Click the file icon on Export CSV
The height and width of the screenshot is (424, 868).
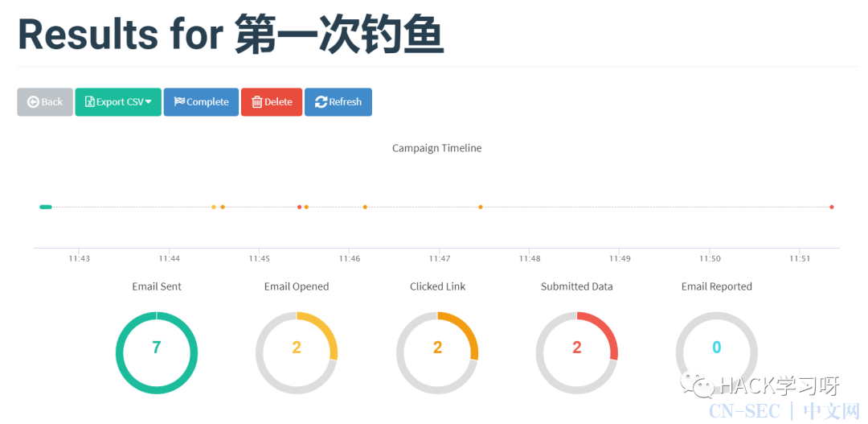89,102
